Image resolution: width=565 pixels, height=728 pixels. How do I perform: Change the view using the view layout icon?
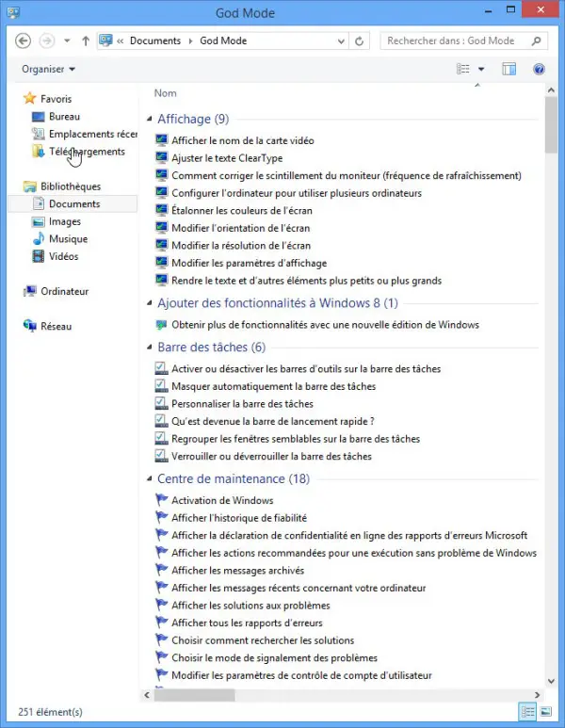(x=463, y=69)
